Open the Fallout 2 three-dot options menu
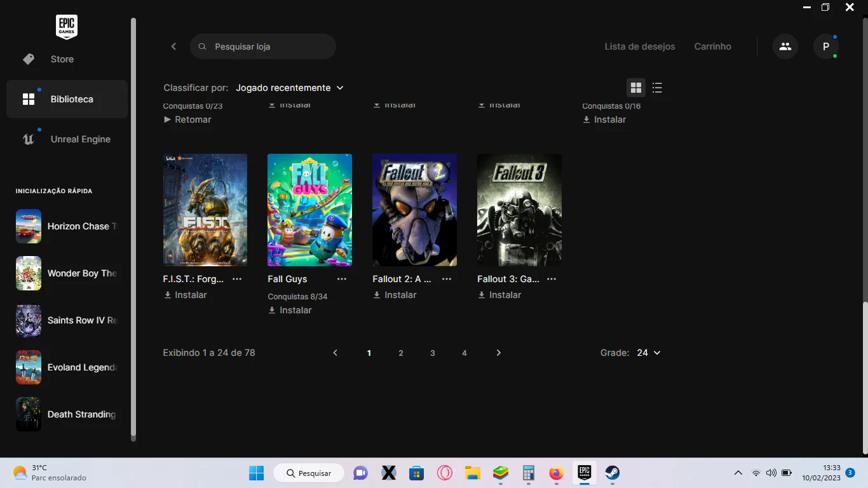The height and width of the screenshot is (488, 868). tap(447, 279)
